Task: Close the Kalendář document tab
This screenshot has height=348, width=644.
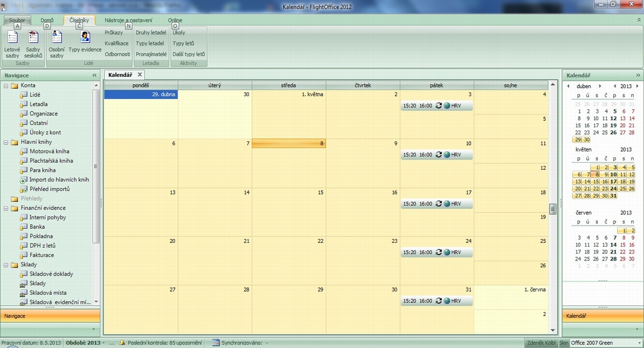Action: [140, 75]
